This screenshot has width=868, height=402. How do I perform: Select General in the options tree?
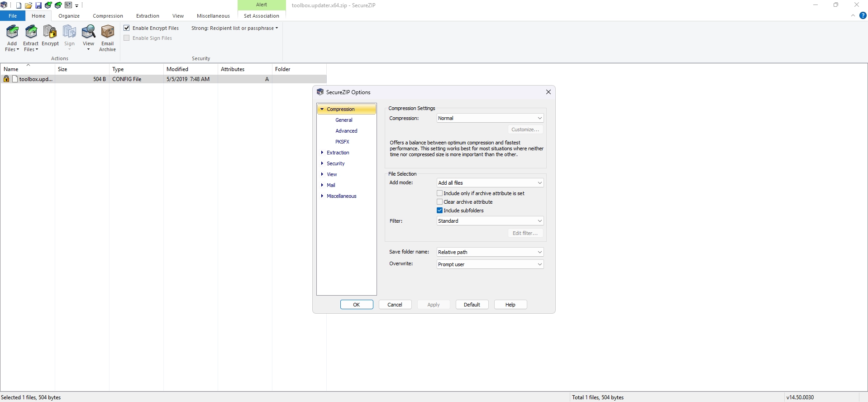click(344, 120)
